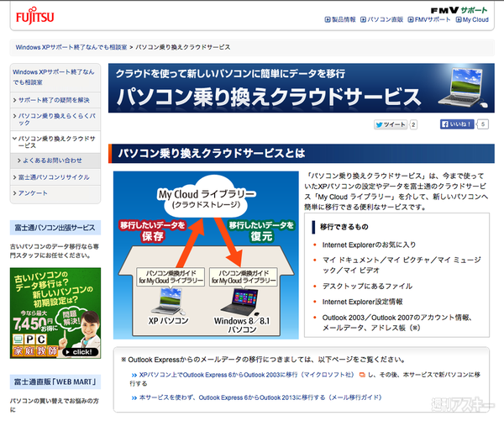The height and width of the screenshot is (421, 504).
Task: Click パソコン乗り換えクラウドサービスとは section heading
Action: (302, 154)
